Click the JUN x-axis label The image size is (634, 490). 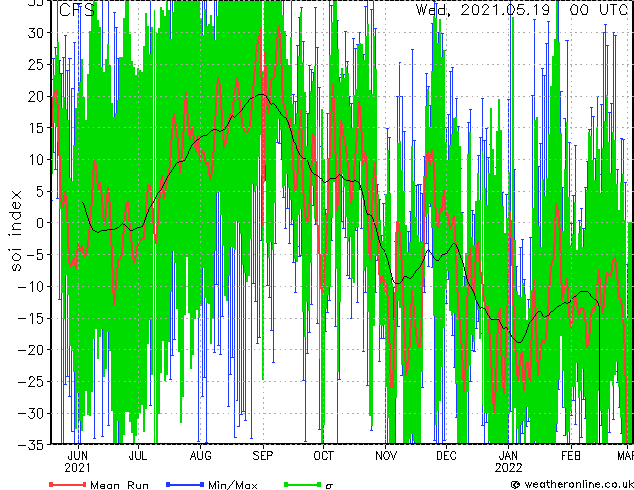77,456
